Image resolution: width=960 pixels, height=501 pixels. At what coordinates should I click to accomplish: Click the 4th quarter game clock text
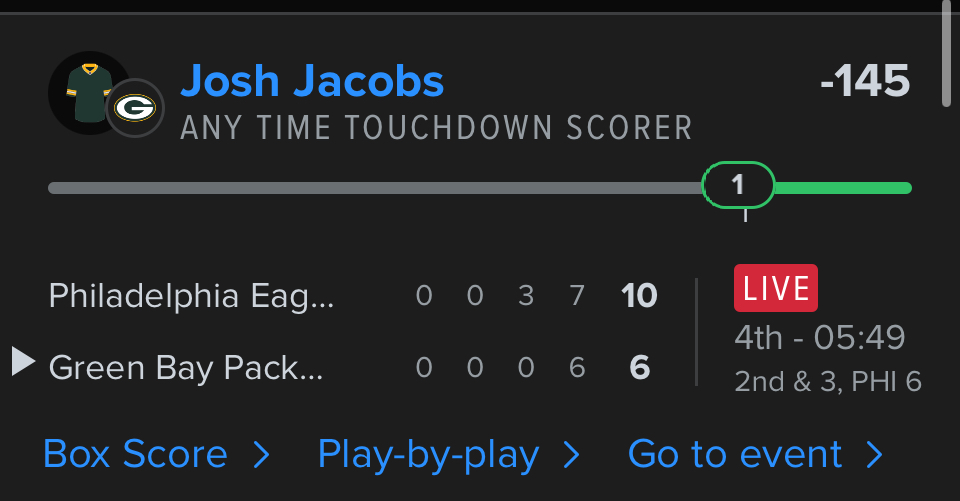820,338
